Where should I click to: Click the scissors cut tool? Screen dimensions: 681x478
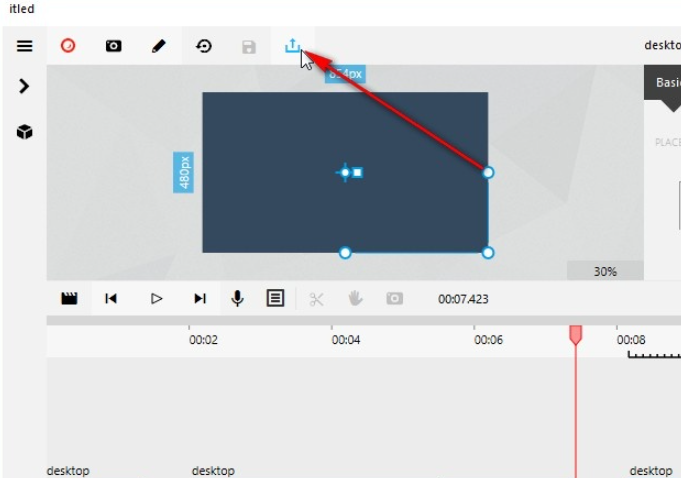click(316, 298)
